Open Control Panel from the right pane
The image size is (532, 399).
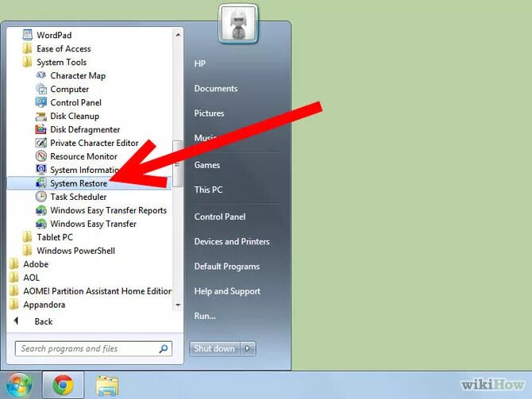(220, 217)
